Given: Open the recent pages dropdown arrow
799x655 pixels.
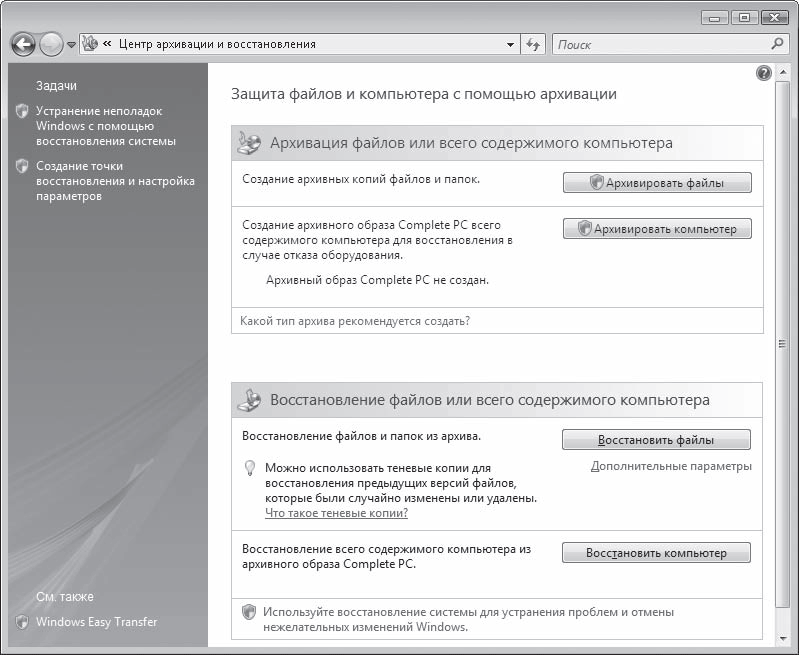Looking at the screenshot, I should tap(71, 45).
